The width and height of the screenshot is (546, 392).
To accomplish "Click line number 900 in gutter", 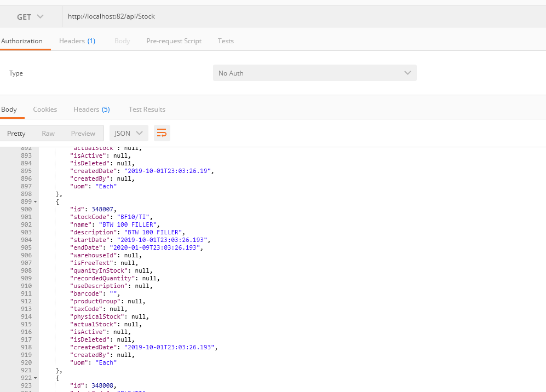I will [x=26, y=209].
